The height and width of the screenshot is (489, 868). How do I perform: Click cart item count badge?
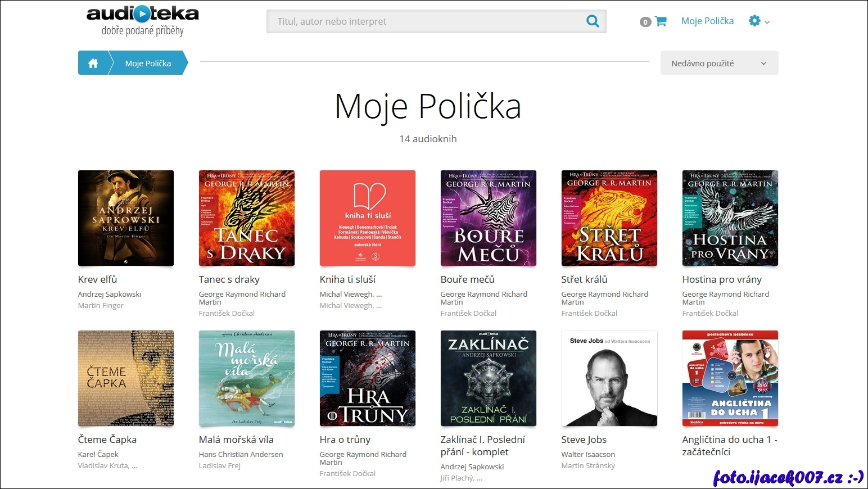point(645,22)
